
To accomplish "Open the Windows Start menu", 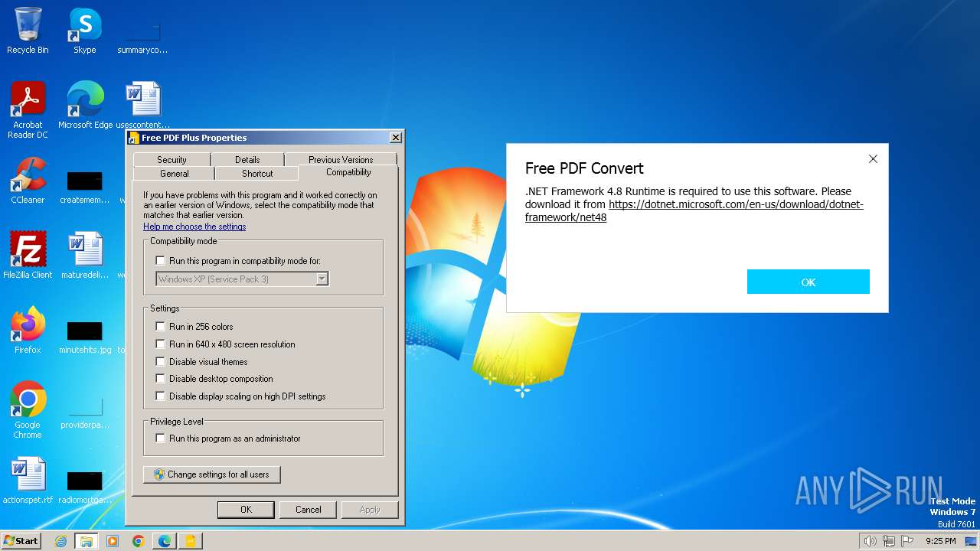I will pyautogui.click(x=21, y=540).
